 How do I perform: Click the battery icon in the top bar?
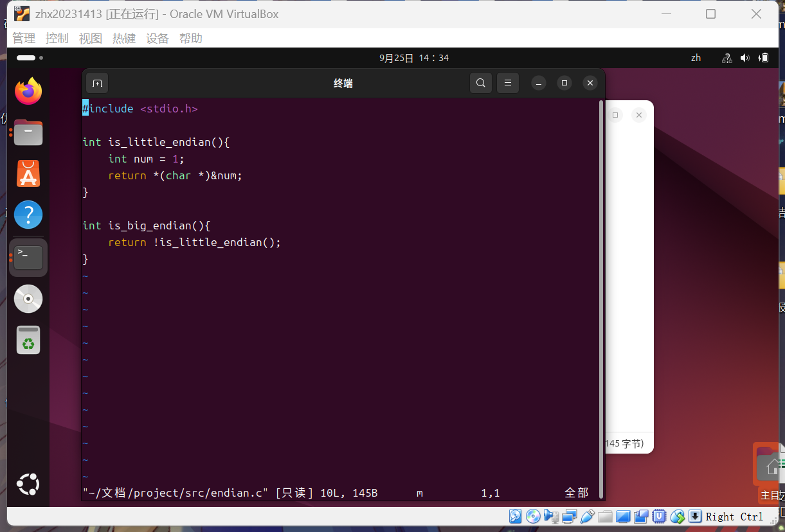point(764,58)
